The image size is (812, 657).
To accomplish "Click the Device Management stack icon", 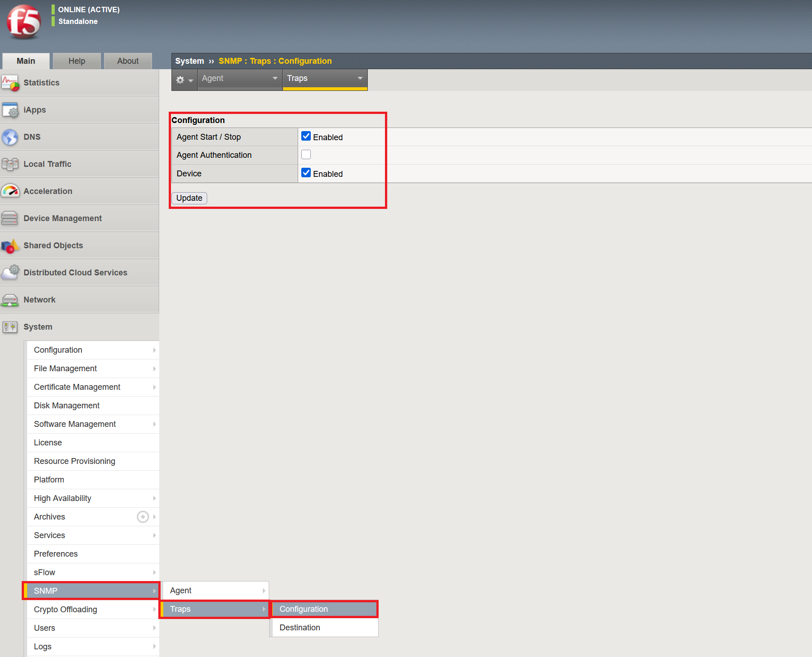I will pyautogui.click(x=10, y=219).
